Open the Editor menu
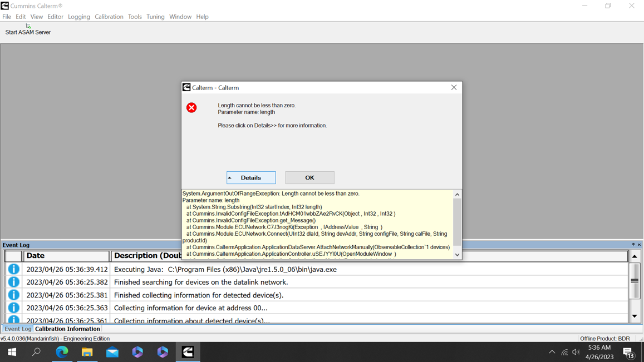Screen dimensions: 644x362 click(x=55, y=17)
